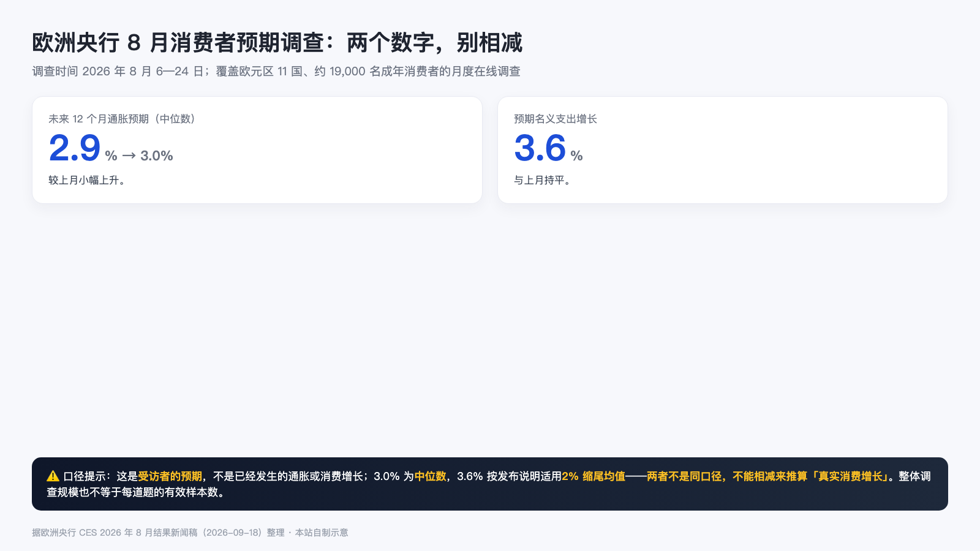Click the "口径提示" label in the dark banner
The image size is (980, 551).
click(x=85, y=476)
